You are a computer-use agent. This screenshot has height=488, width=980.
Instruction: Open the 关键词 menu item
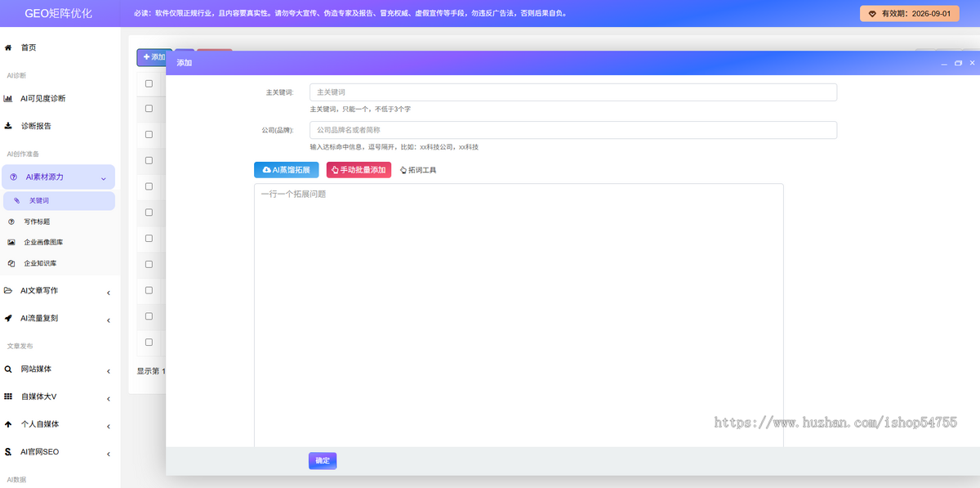point(59,200)
